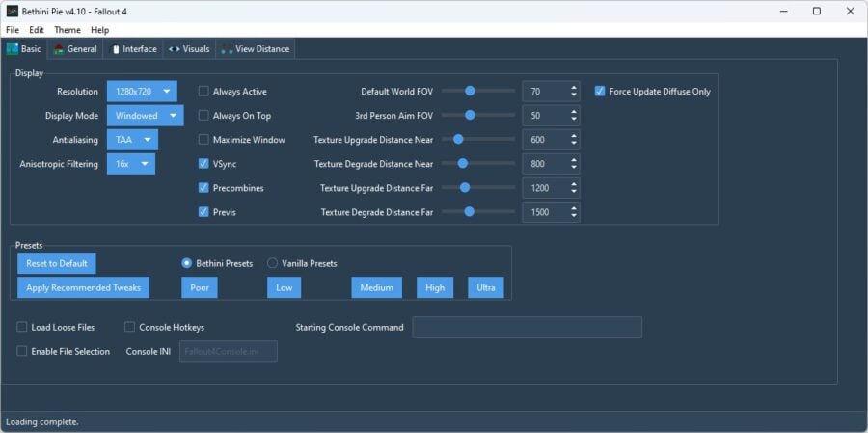The width and height of the screenshot is (868, 433).
Task: Click the Starting Console Command field
Action: pos(527,327)
